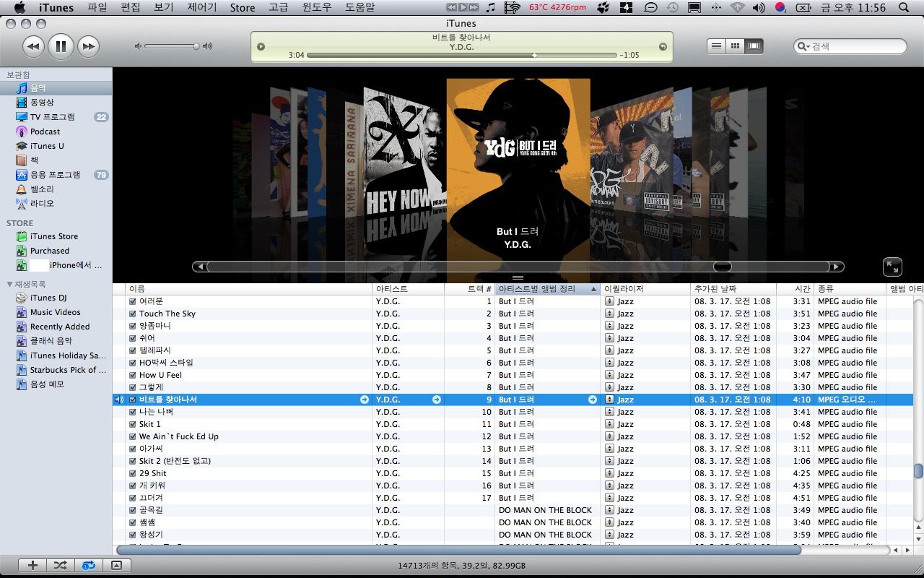Viewport: 924px width, 578px height.
Task: Toggle the checkbox for 텔레파시
Action: point(132,350)
